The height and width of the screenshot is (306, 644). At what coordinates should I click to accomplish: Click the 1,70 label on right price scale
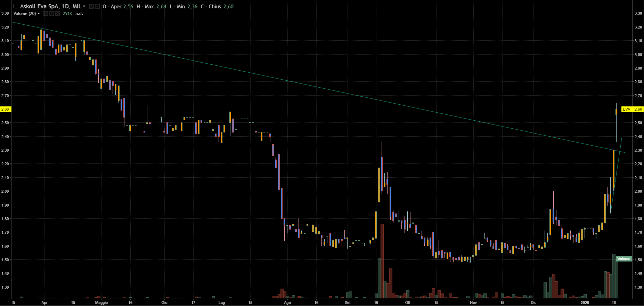[x=638, y=232]
